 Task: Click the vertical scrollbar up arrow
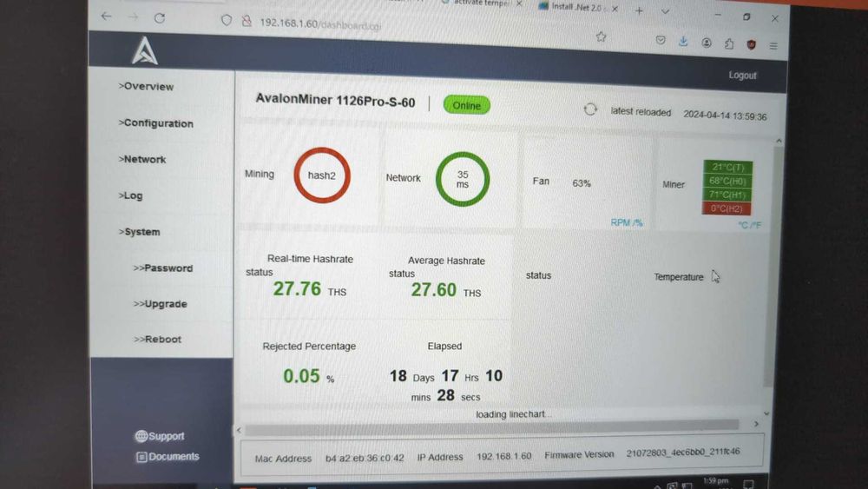(779, 141)
